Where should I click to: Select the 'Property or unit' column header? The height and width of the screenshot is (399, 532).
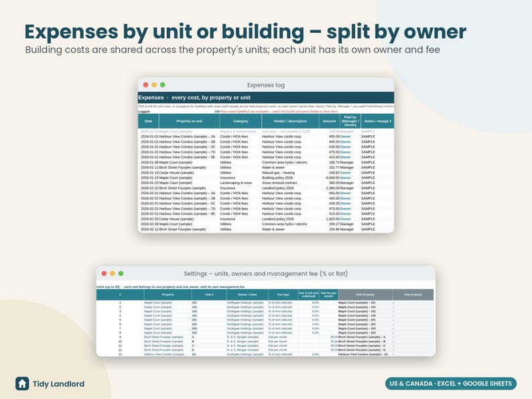click(x=190, y=121)
